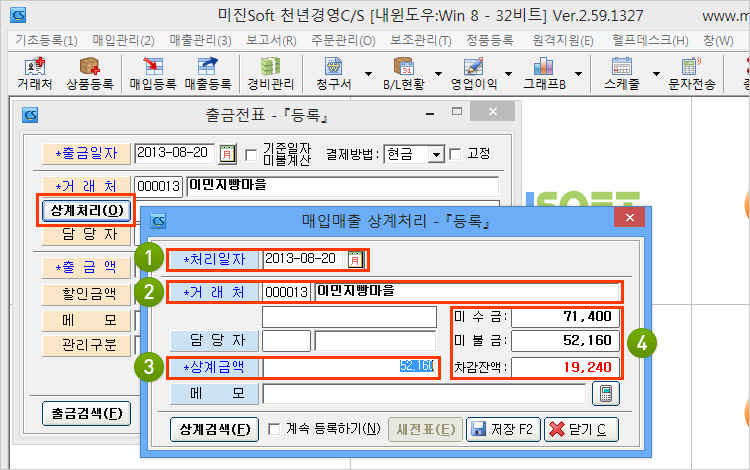Open the 창(W) menu
The width and height of the screenshot is (750, 470).
tap(718, 41)
